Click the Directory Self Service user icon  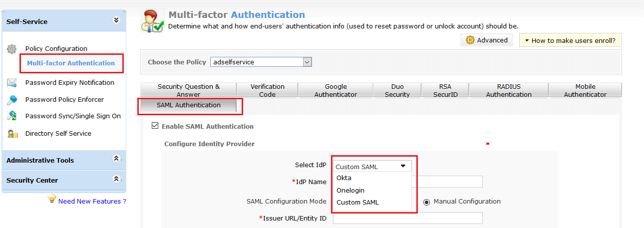pos(11,134)
